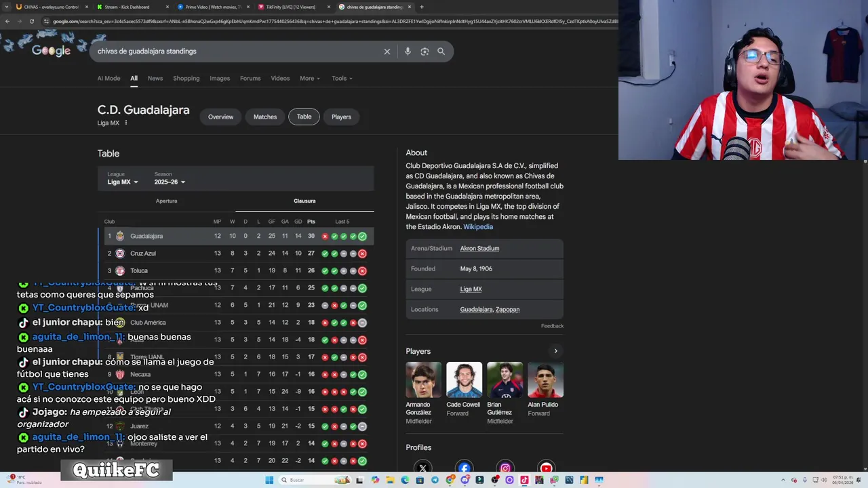Open the Players section chip
The height and width of the screenshot is (488, 868).
(x=341, y=117)
